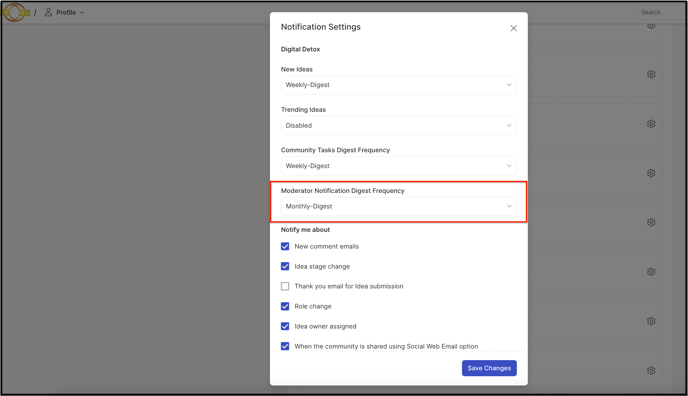This screenshot has width=688, height=396.
Task: Click the Search field in header
Action: tap(661, 12)
